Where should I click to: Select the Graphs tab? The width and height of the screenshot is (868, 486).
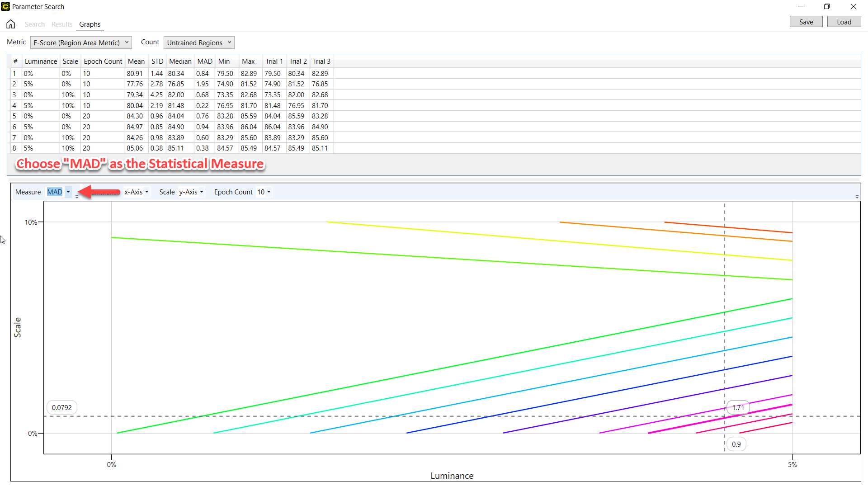(x=90, y=24)
